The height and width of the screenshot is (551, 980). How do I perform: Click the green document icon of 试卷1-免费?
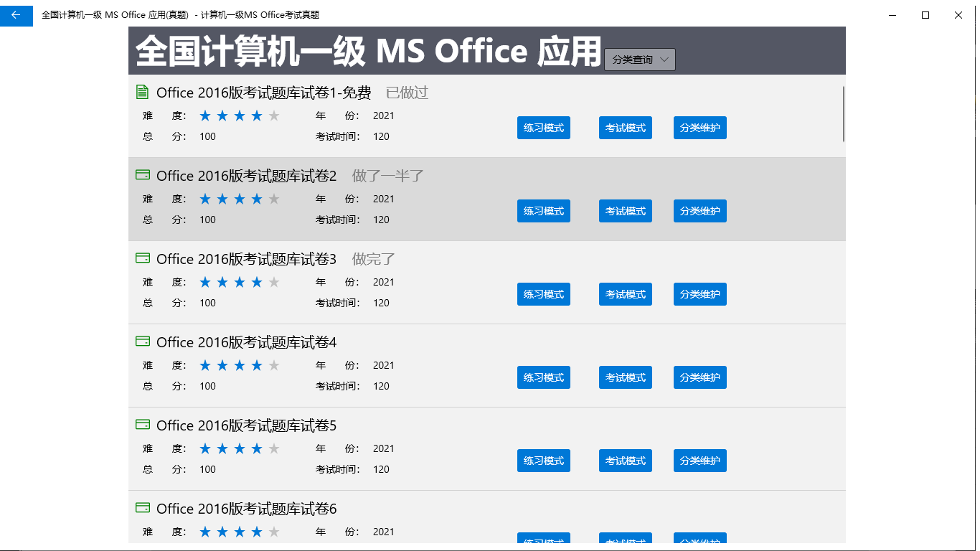pos(142,92)
